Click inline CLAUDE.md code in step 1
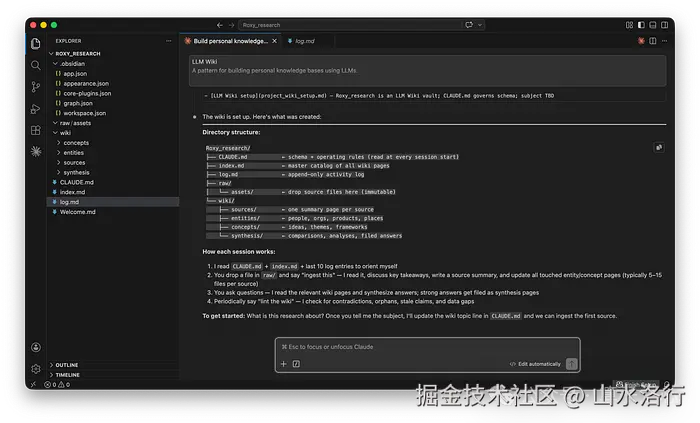 [247, 266]
